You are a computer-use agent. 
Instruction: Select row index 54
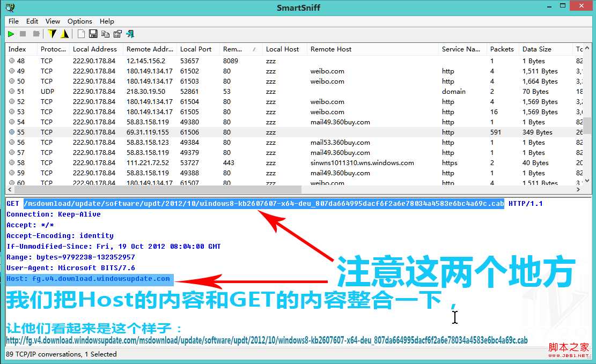coord(295,122)
